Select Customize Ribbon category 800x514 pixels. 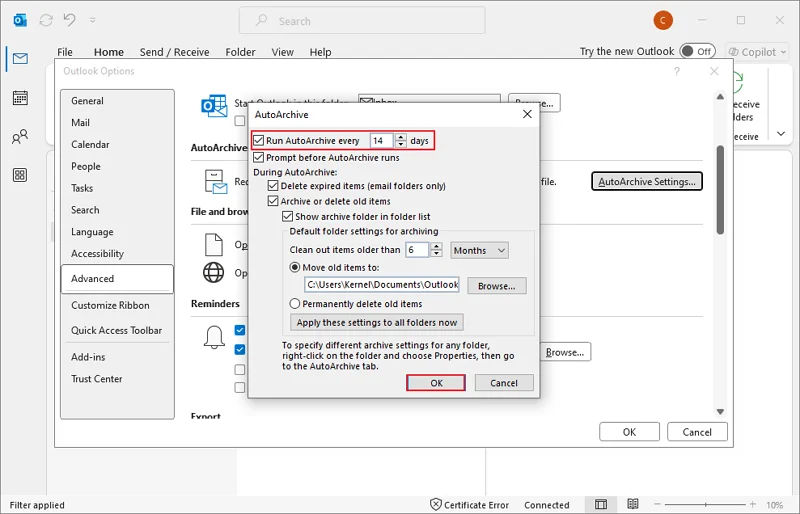click(x=117, y=305)
